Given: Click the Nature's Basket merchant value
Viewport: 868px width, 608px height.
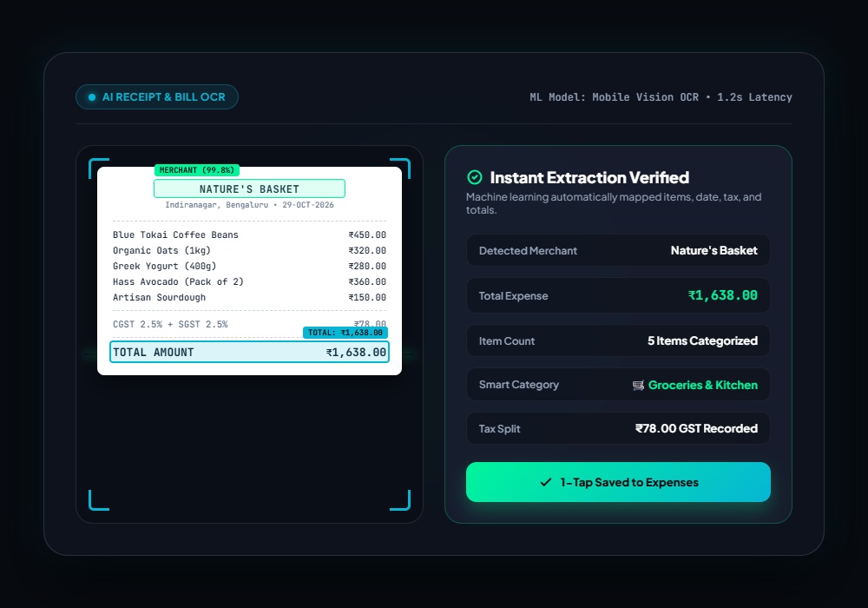Looking at the screenshot, I should coord(714,250).
